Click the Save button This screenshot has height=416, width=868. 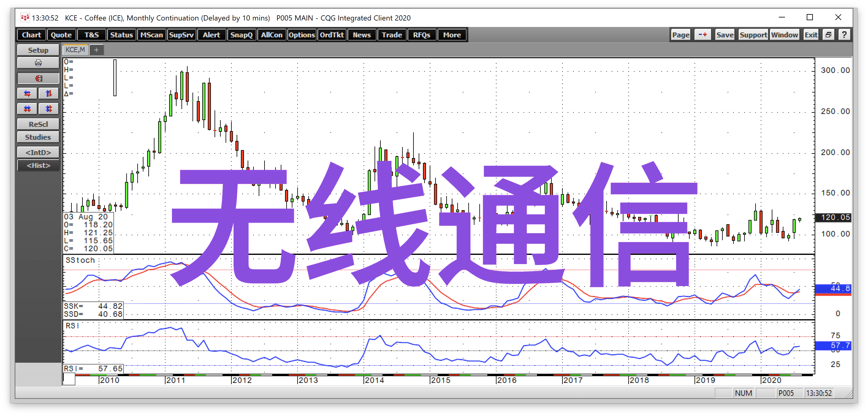tap(725, 35)
